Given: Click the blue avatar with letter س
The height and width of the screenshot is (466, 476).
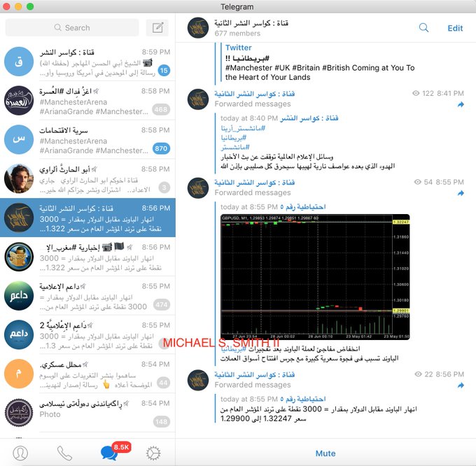Looking at the screenshot, I should tap(19, 139).
